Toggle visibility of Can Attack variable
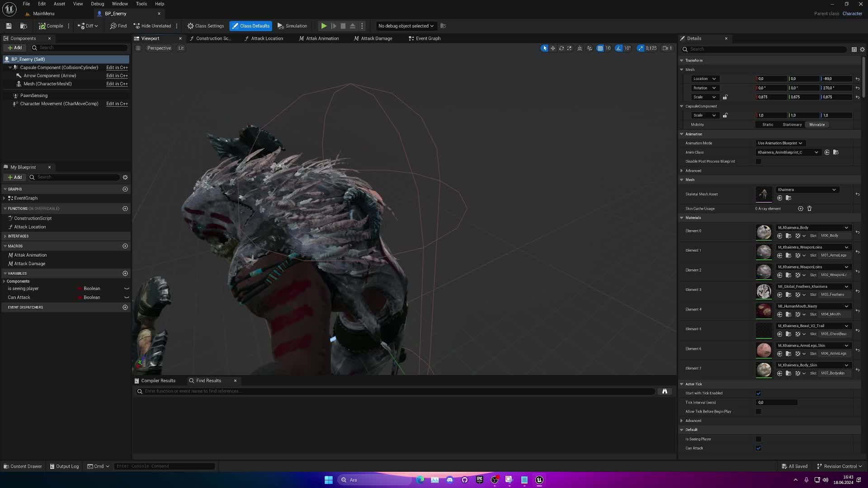This screenshot has height=488, width=868. [x=127, y=297]
